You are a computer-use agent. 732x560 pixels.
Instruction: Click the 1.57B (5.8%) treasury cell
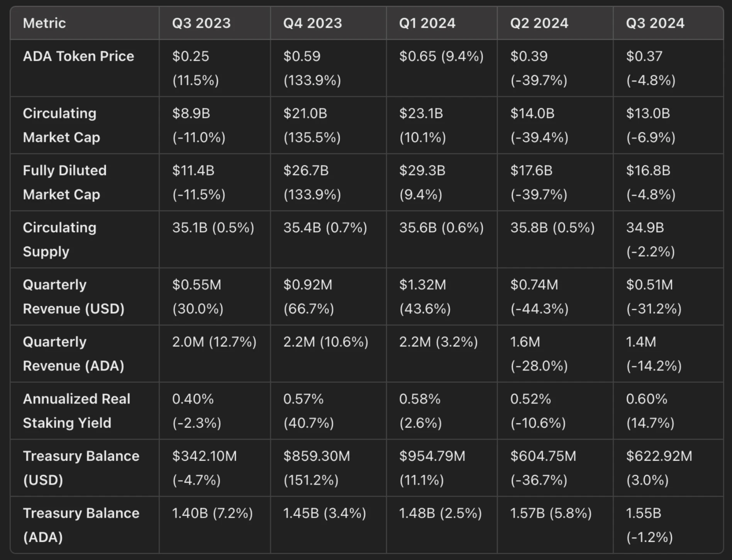[x=551, y=513]
